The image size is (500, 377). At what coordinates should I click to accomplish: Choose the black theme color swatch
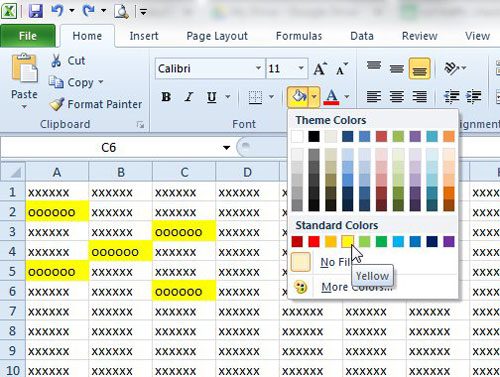314,136
